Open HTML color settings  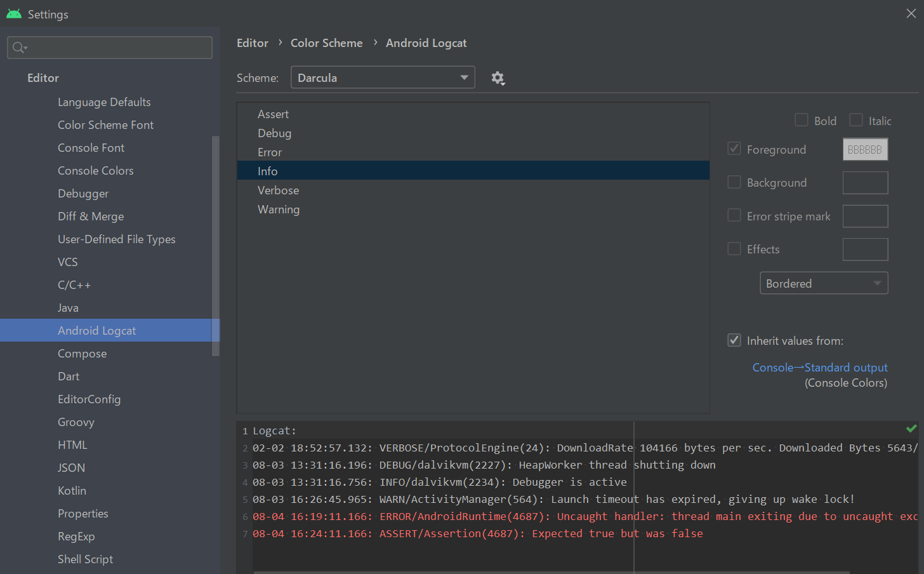pyautogui.click(x=72, y=445)
